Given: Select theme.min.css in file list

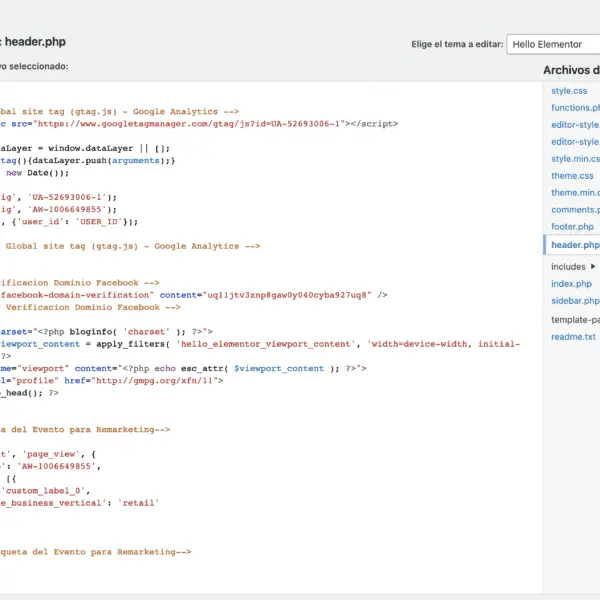Looking at the screenshot, I should coord(575,193).
